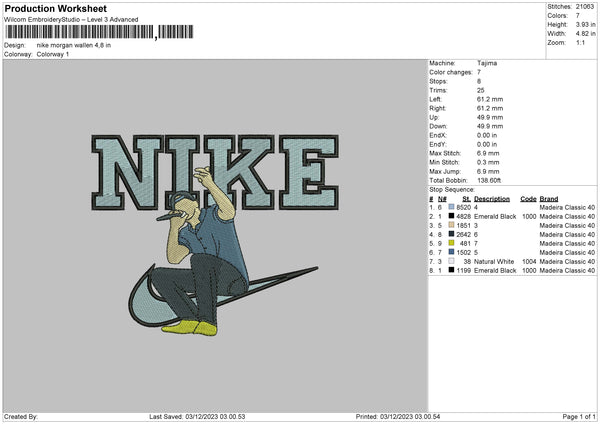
Task: Select the Max Stitch value 6.9 mm
Action: point(488,153)
